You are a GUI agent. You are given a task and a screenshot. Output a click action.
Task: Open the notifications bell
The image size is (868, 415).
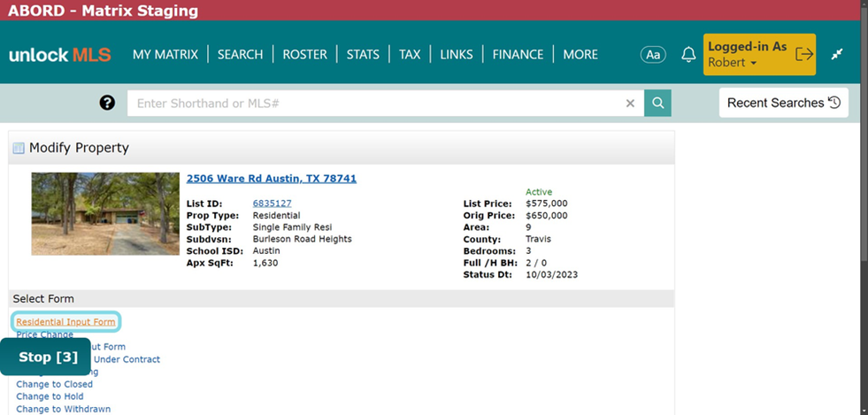(688, 54)
